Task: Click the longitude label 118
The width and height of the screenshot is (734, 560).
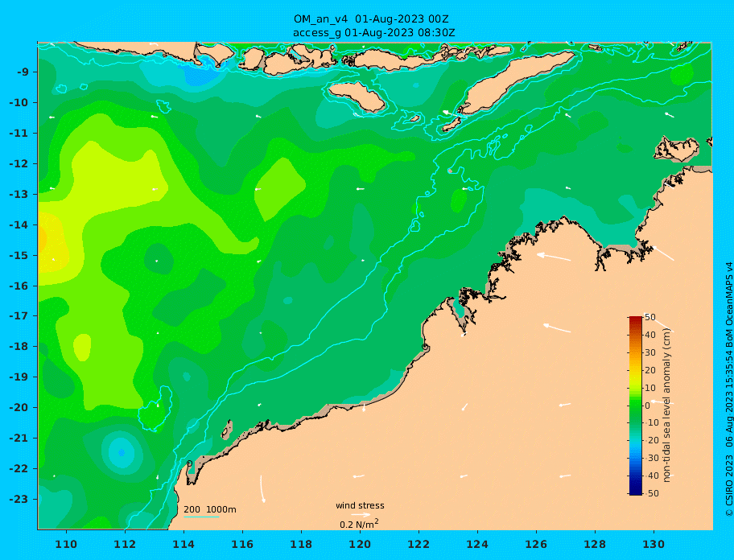Action: click(x=301, y=544)
